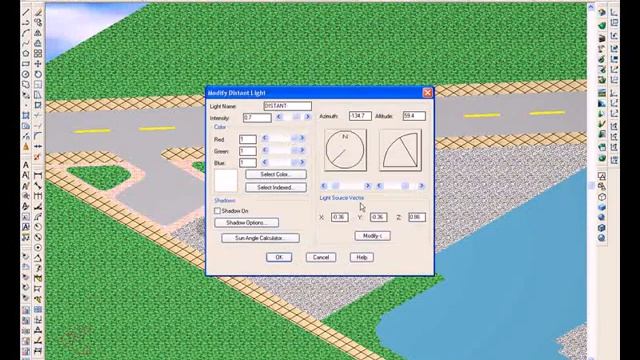Select the Revision Cloud tool
The image size is (640, 360).
pyautogui.click(x=26, y=84)
